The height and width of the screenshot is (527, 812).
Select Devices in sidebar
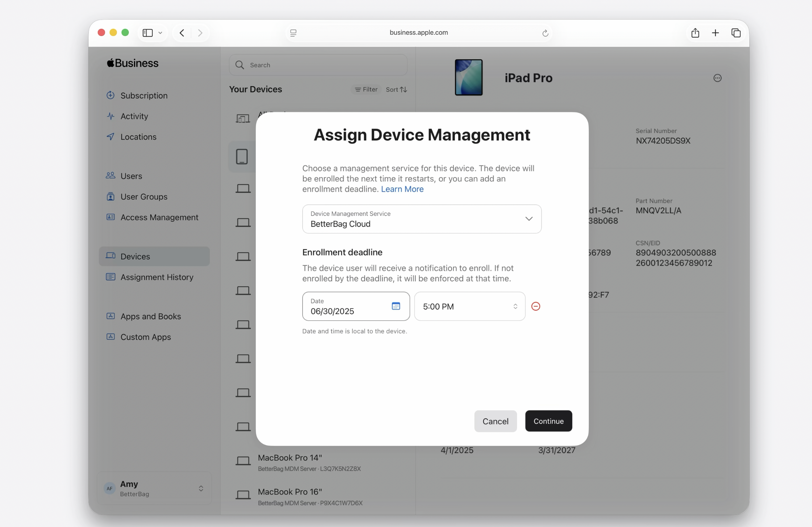click(154, 256)
